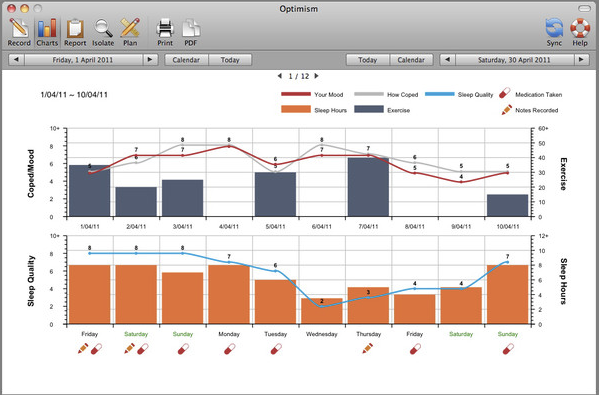This screenshot has width=599, height=395.
Task: Click the notes pencil icon under first Friday
Action: [x=83, y=348]
